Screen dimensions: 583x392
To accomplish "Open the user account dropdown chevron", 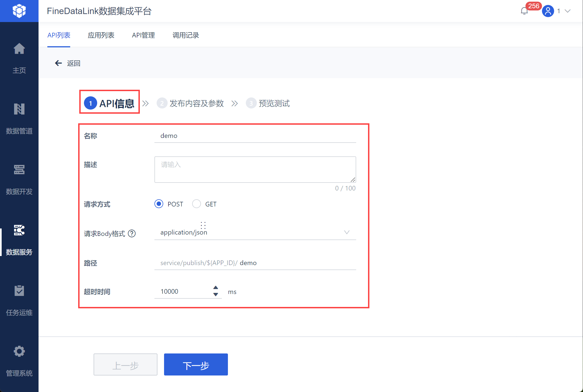I will [x=568, y=11].
